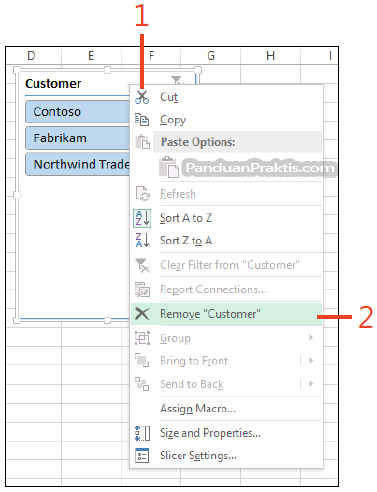Viewport: 377px width, 492px height.
Task: Choose Cut from the context menu
Action: tap(226, 97)
